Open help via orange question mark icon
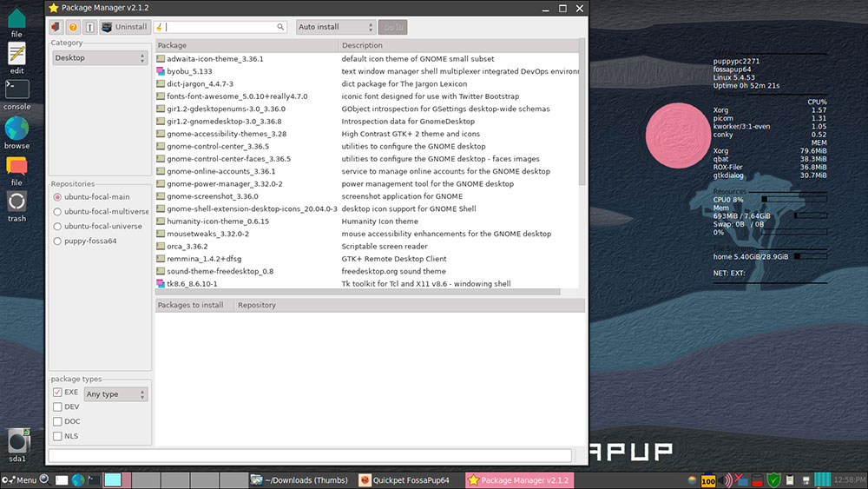868x489 pixels. pyautogui.click(x=73, y=27)
